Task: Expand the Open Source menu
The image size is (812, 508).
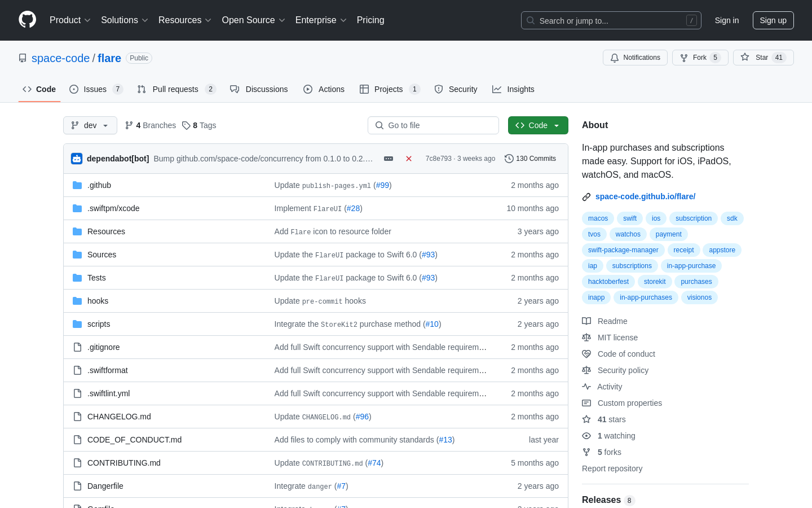Action: (x=254, y=20)
